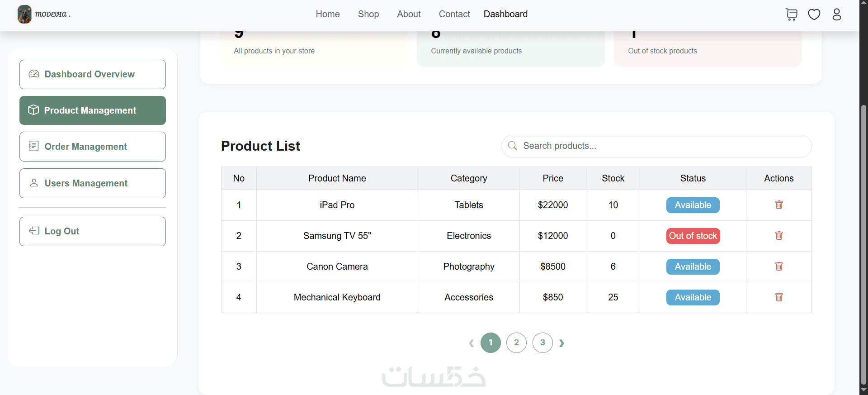Screen dimensions: 868x395
Task: Switch to Order Management section
Action: (x=93, y=147)
